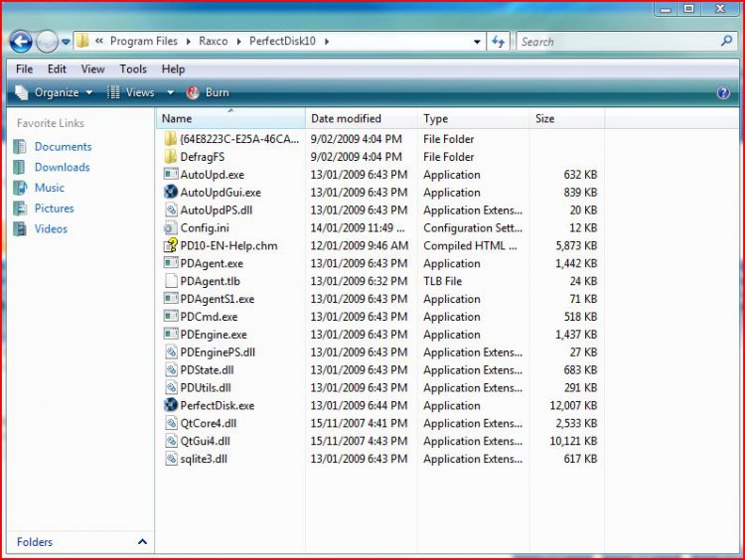745x560 pixels.
Task: Click the 12,007 KB size value
Action: pyautogui.click(x=573, y=406)
